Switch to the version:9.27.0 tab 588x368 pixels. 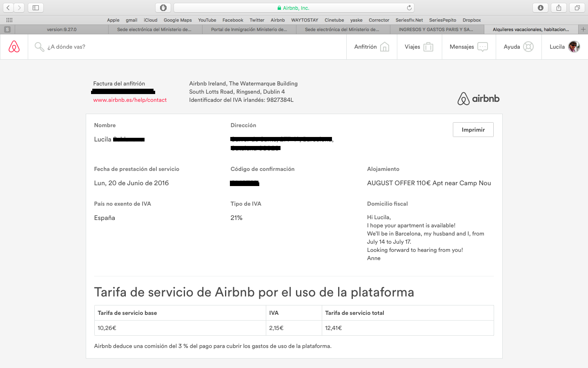62,29
